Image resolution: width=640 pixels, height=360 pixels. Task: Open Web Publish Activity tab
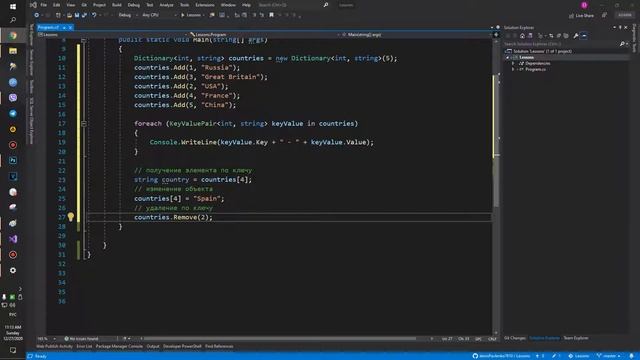[x=54, y=347]
